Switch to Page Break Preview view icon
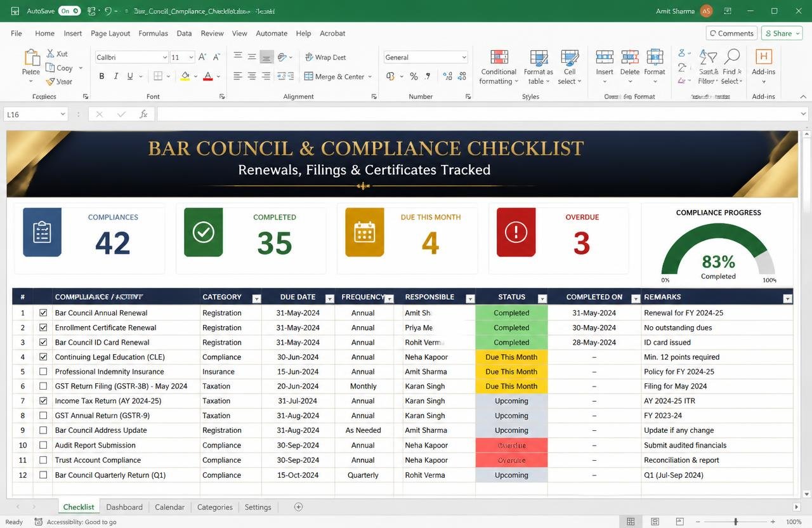This screenshot has width=812, height=528. (679, 522)
